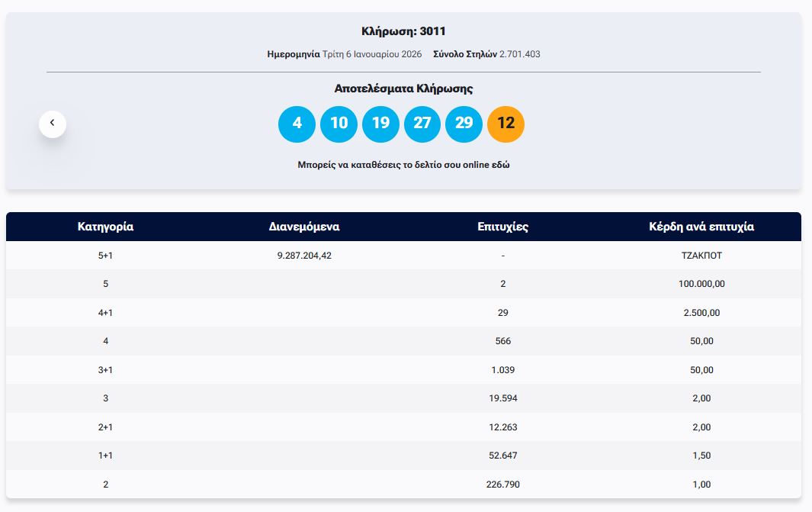Image resolution: width=812 pixels, height=512 pixels.
Task: Select the blue ball numbered 10
Action: 339,124
